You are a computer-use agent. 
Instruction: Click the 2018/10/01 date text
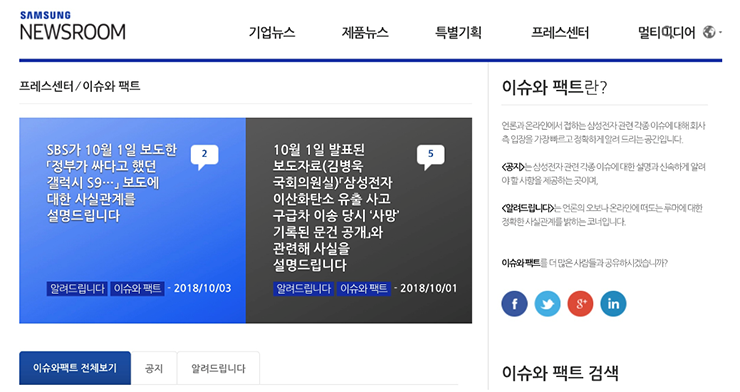click(429, 288)
